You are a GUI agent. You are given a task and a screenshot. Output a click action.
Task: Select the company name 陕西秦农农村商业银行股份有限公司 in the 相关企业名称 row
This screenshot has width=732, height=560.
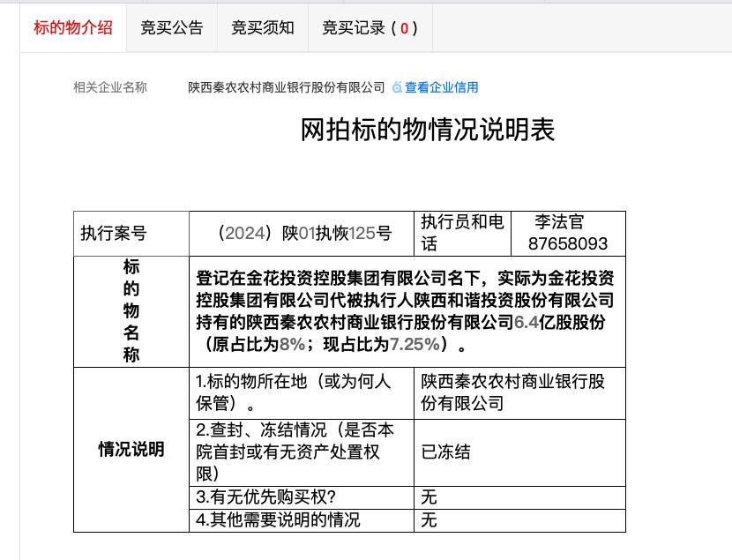point(286,87)
